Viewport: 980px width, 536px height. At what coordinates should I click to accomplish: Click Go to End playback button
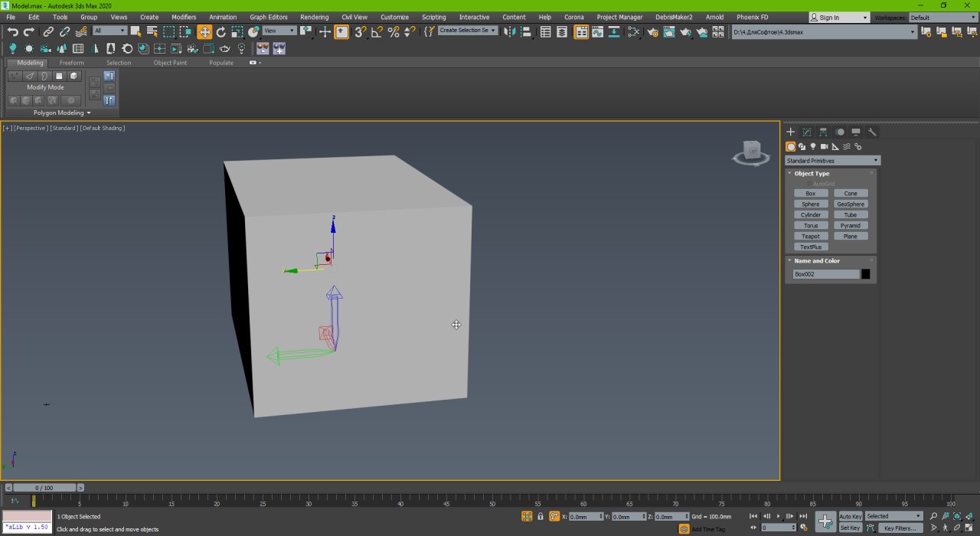pyautogui.click(x=803, y=516)
